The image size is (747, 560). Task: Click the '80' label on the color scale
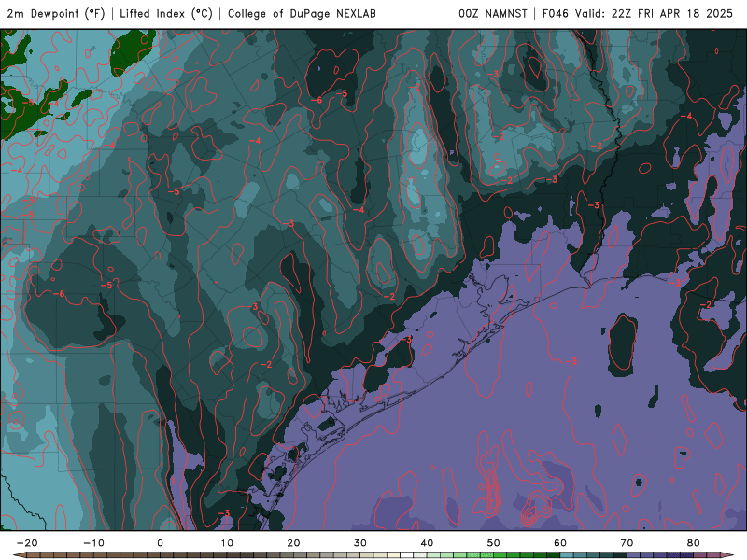coord(694,543)
